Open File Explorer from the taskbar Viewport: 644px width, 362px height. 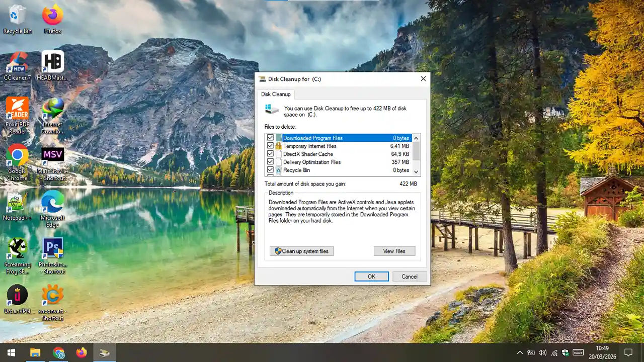click(35, 352)
